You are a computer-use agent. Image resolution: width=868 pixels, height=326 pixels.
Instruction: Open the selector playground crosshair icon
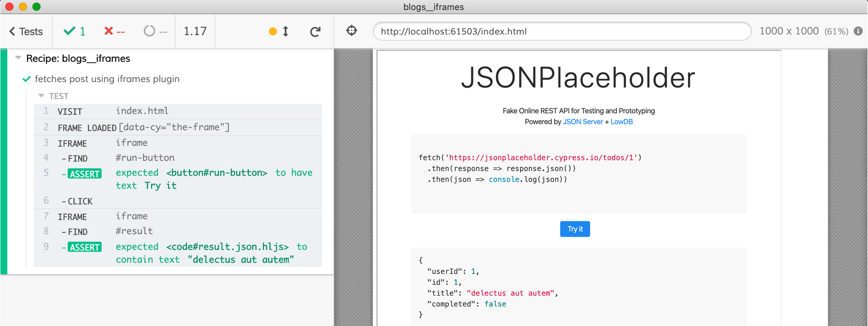point(352,30)
